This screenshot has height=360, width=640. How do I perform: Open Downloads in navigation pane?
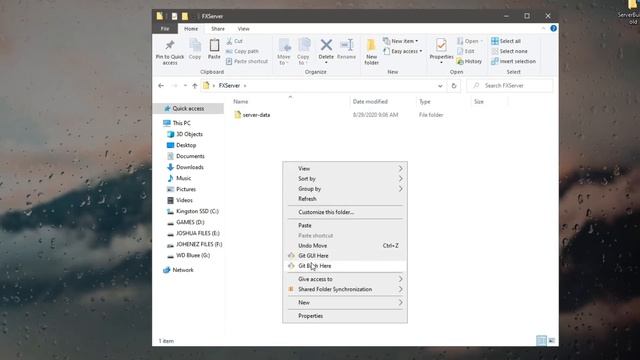point(190,167)
